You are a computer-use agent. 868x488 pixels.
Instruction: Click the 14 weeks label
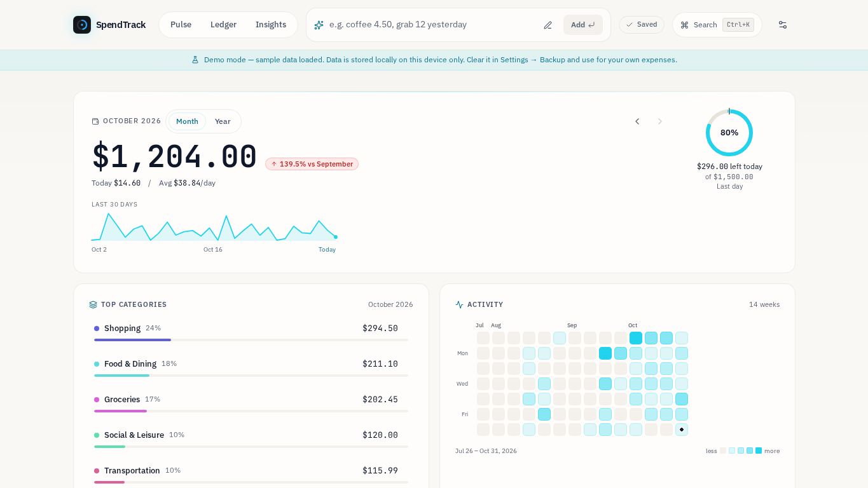pyautogui.click(x=764, y=305)
